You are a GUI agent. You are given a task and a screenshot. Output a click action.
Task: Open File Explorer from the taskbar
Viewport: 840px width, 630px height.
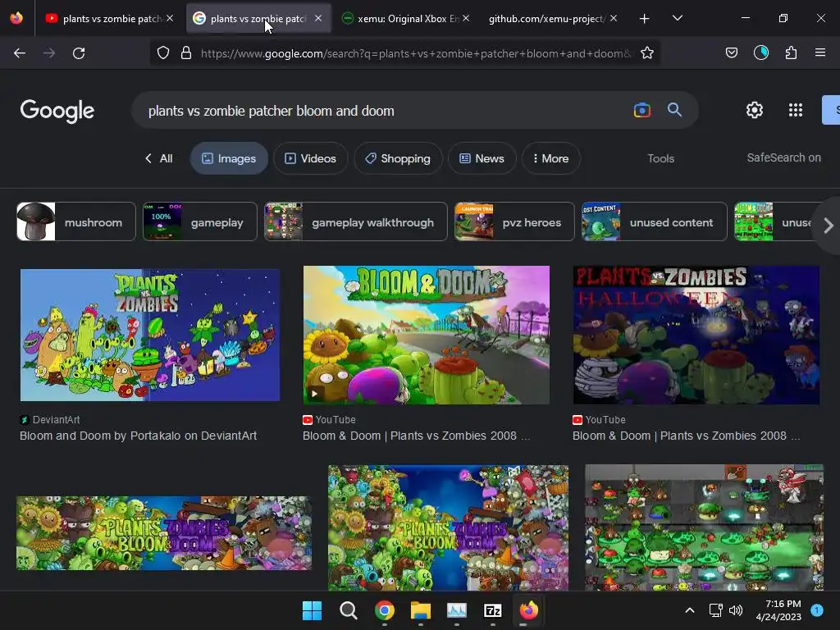click(x=421, y=610)
